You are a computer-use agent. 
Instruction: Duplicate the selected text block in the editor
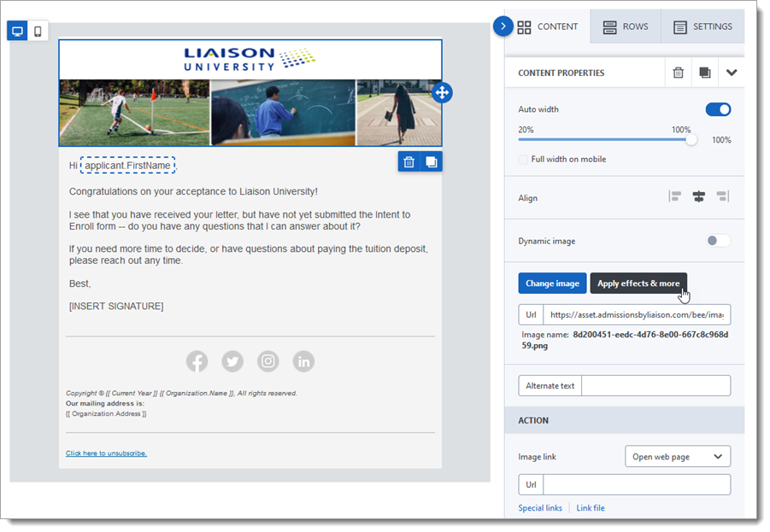(432, 162)
